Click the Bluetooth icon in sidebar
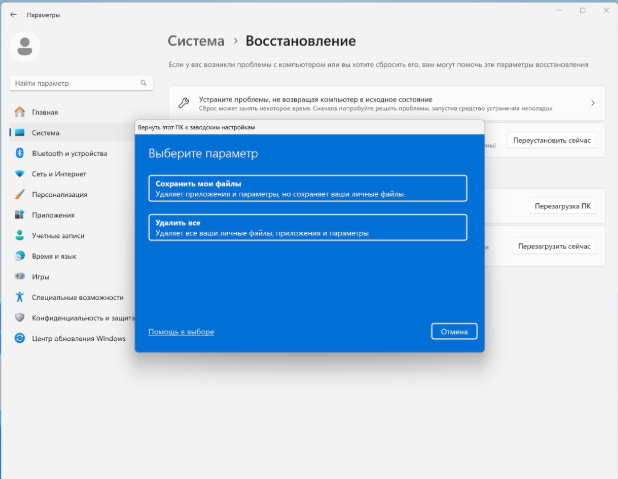 pyautogui.click(x=20, y=153)
